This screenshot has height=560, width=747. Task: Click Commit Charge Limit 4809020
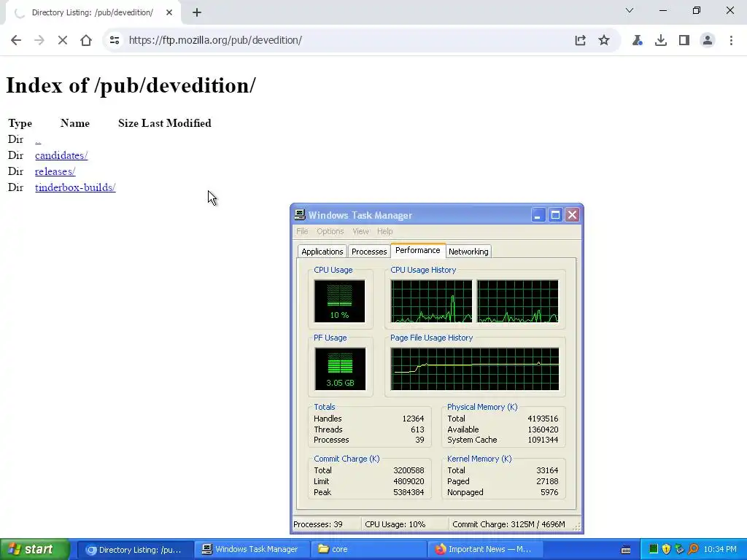pyautogui.click(x=409, y=481)
